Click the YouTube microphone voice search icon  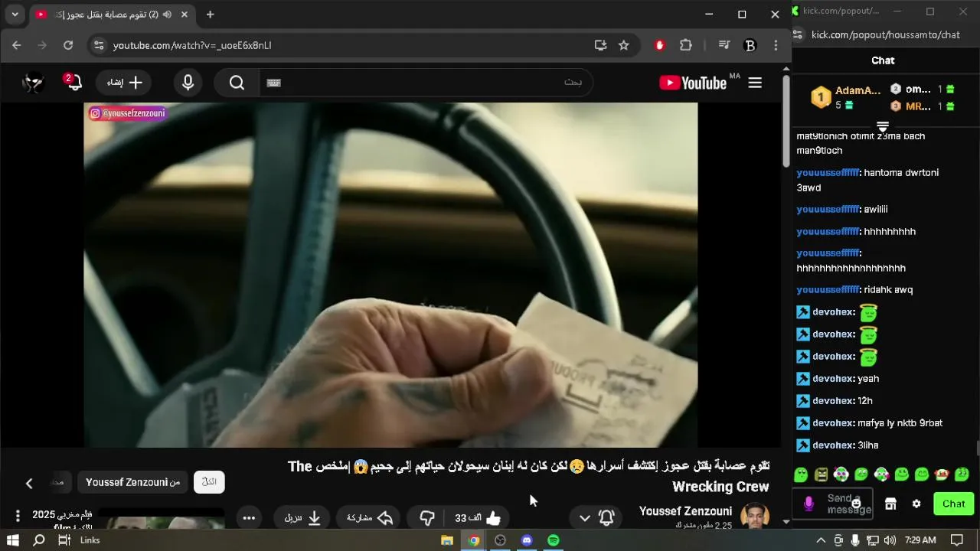(188, 83)
